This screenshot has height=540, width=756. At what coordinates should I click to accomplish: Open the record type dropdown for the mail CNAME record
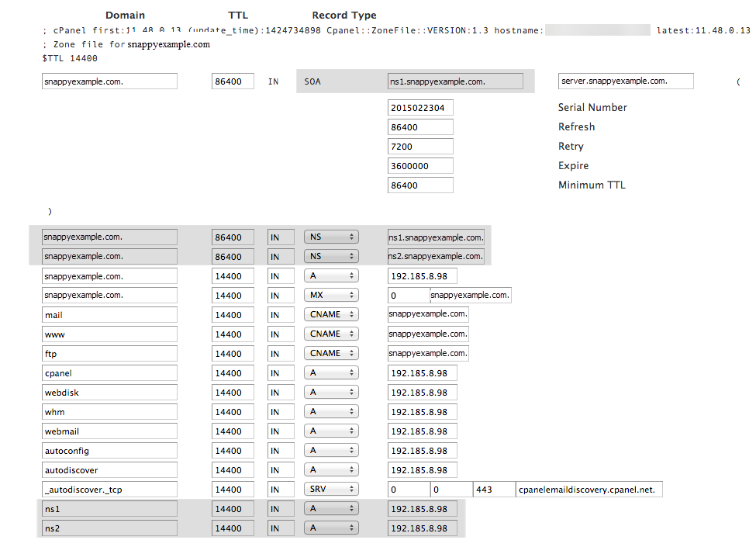pyautogui.click(x=331, y=314)
